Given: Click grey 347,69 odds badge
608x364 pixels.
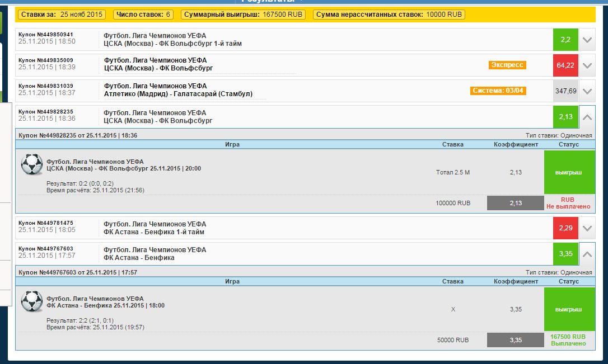Looking at the screenshot, I should [x=565, y=91].
